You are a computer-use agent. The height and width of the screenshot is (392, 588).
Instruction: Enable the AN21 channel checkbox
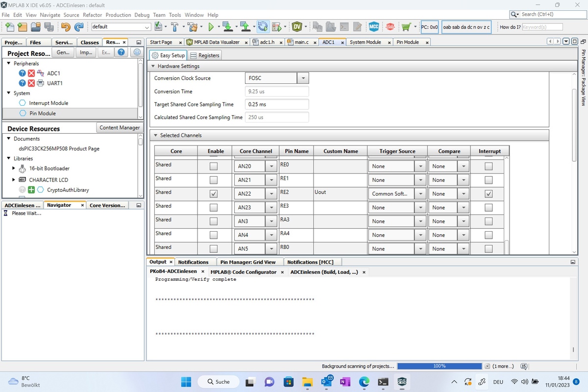click(213, 180)
